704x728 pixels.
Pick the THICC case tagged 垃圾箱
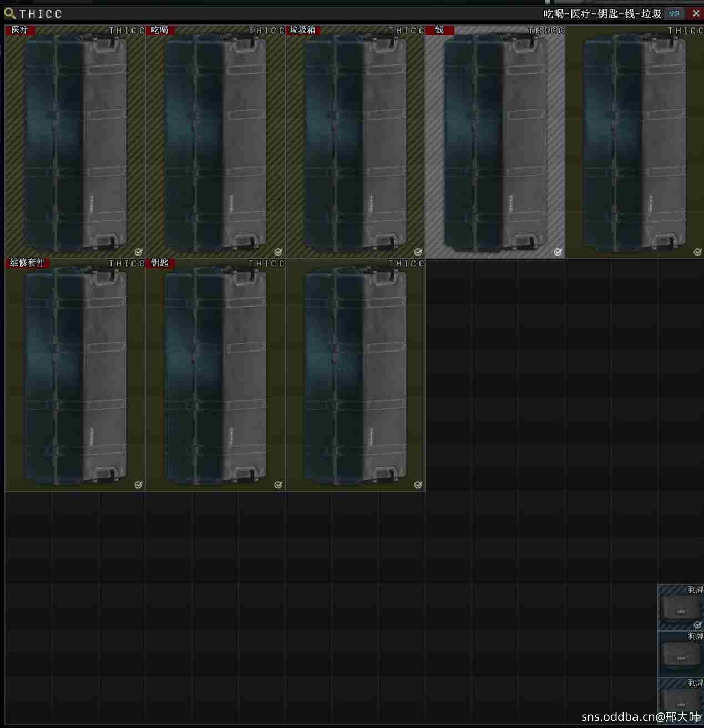355,142
